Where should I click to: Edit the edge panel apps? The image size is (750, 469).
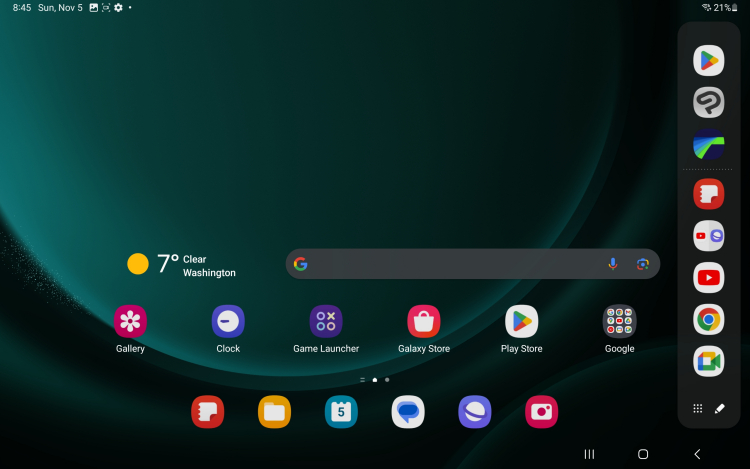coord(719,408)
